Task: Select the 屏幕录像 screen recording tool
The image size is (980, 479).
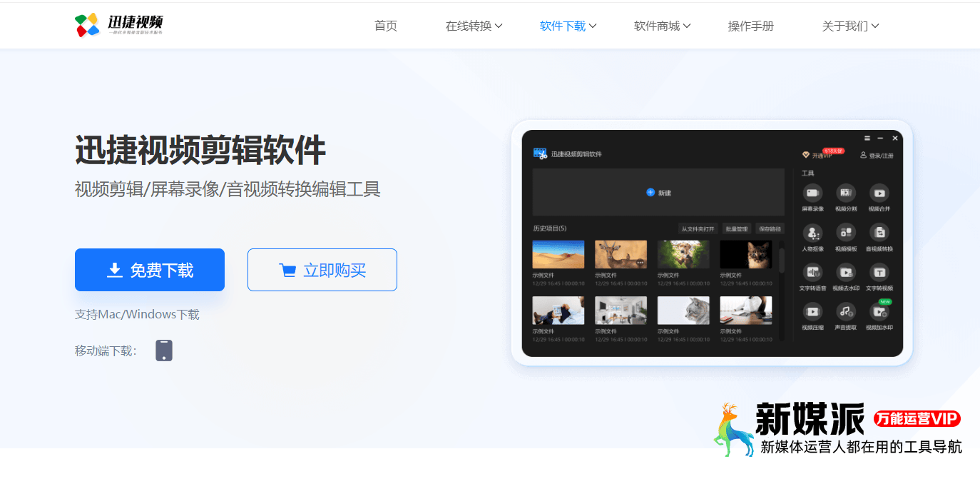Action: click(811, 194)
